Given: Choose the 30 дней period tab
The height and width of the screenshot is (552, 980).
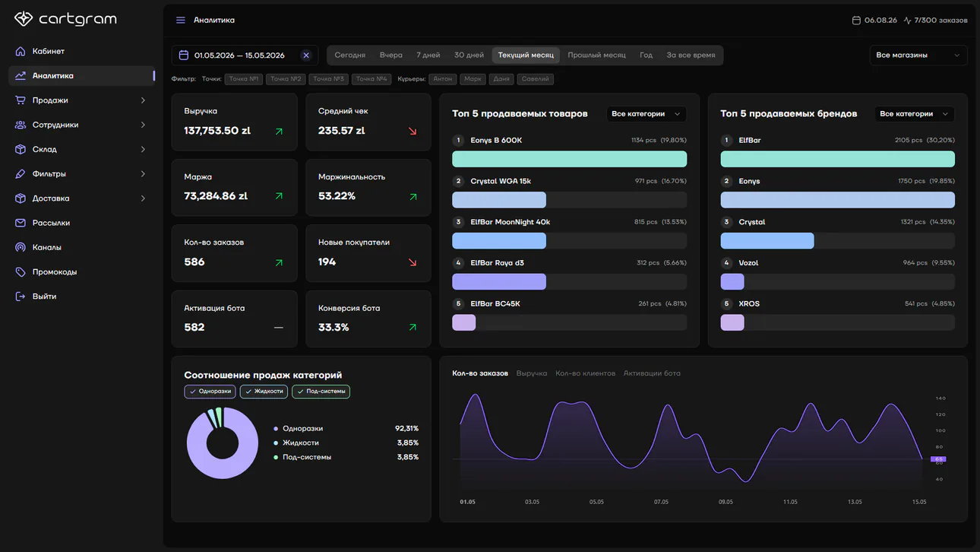Looking at the screenshot, I should pyautogui.click(x=469, y=56).
